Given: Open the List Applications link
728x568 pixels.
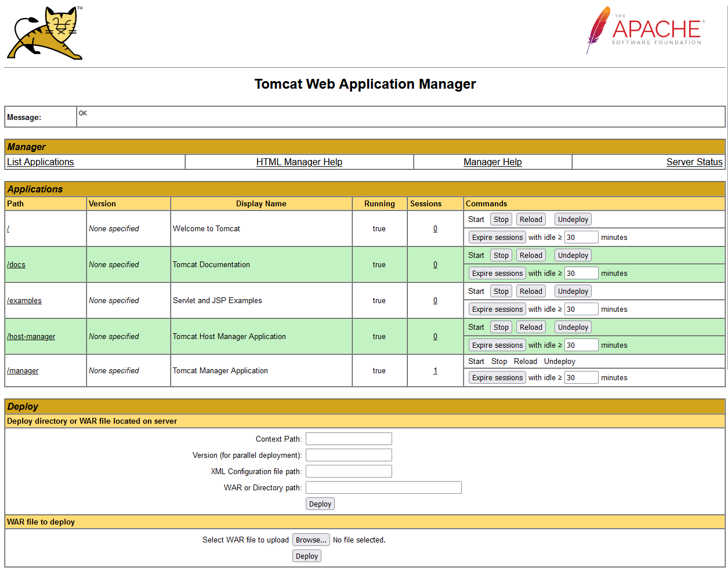Looking at the screenshot, I should click(41, 162).
